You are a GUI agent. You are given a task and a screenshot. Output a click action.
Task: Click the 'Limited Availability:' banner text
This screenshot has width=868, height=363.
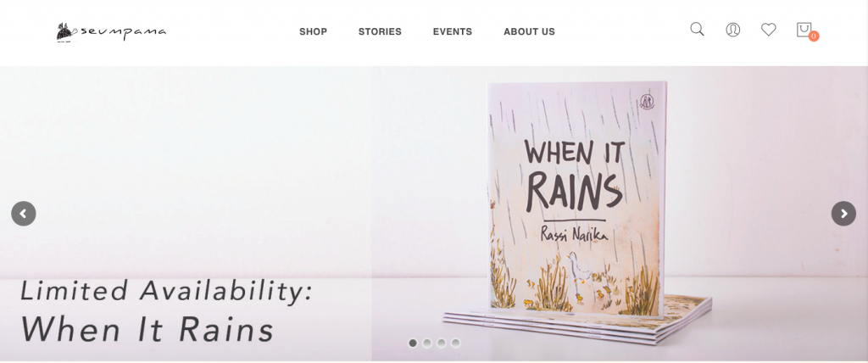pyautogui.click(x=167, y=291)
